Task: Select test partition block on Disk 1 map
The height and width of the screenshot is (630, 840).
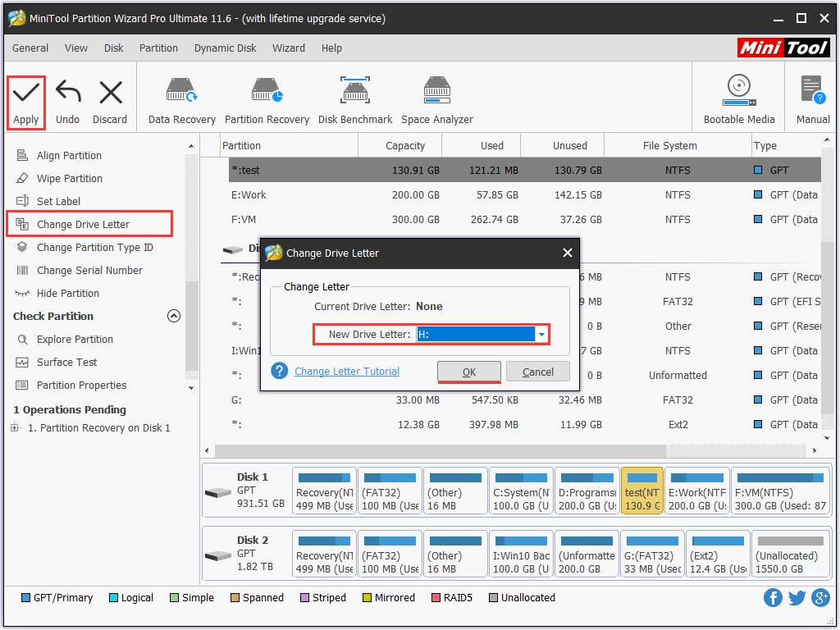Action: point(641,491)
